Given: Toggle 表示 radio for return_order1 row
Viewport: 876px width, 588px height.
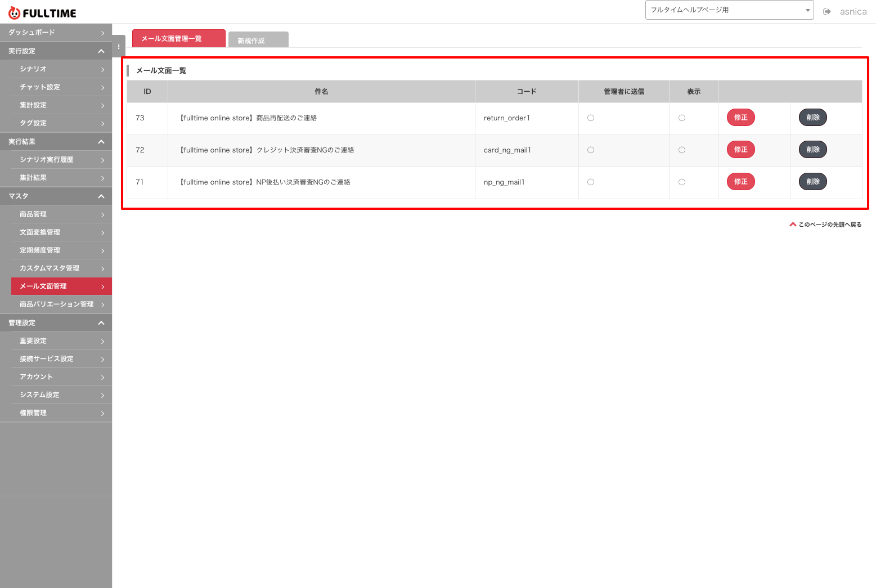Looking at the screenshot, I should (682, 118).
